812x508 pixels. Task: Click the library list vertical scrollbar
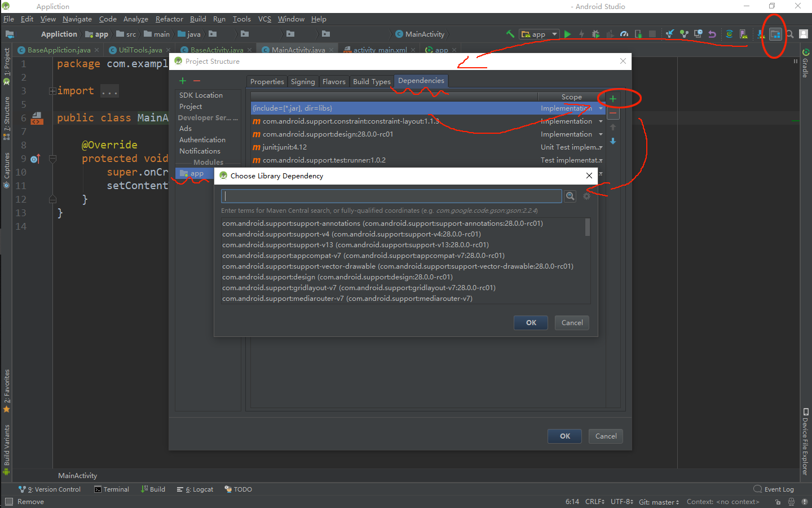pos(588,227)
